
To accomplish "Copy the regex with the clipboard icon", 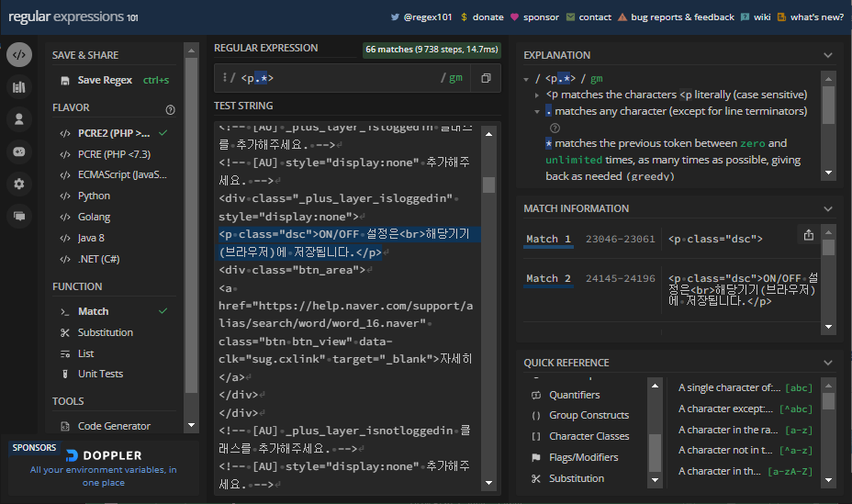I will pos(486,78).
